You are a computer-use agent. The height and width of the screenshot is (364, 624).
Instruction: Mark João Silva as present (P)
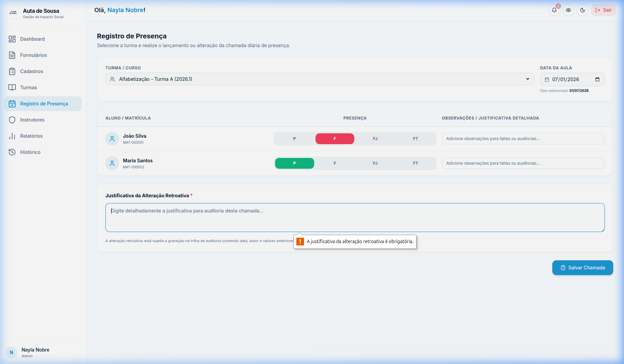(x=294, y=139)
